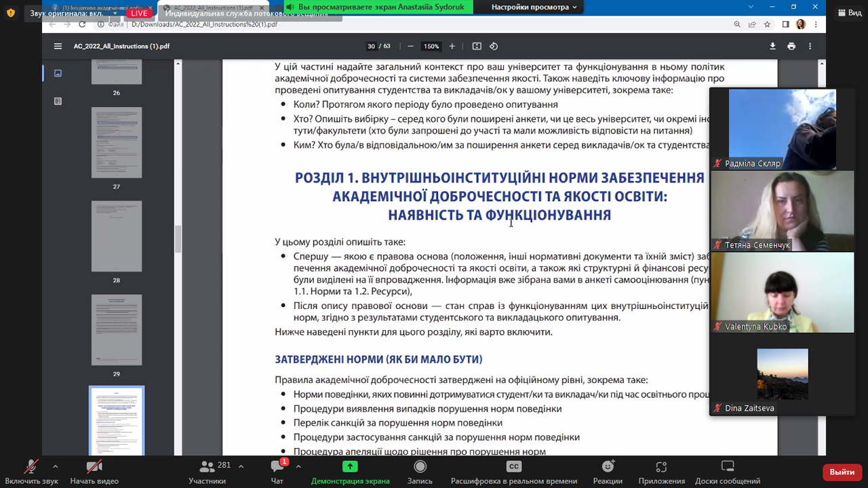Click the green Демонстрация экрана share icon
Image resolution: width=868 pixels, height=488 pixels.
350,466
